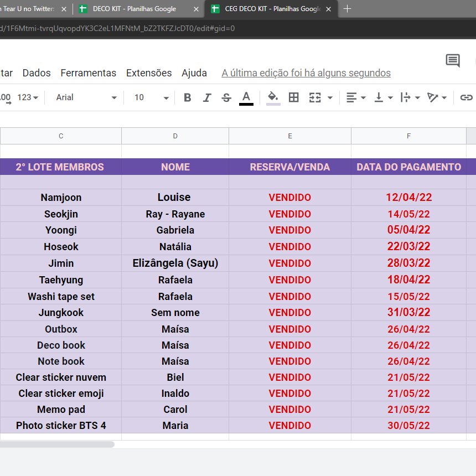
Task: Open cell borders options
Action: coord(293,97)
